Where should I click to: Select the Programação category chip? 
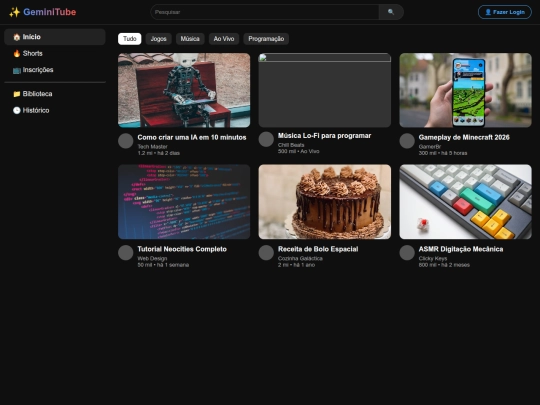pyautogui.click(x=266, y=39)
